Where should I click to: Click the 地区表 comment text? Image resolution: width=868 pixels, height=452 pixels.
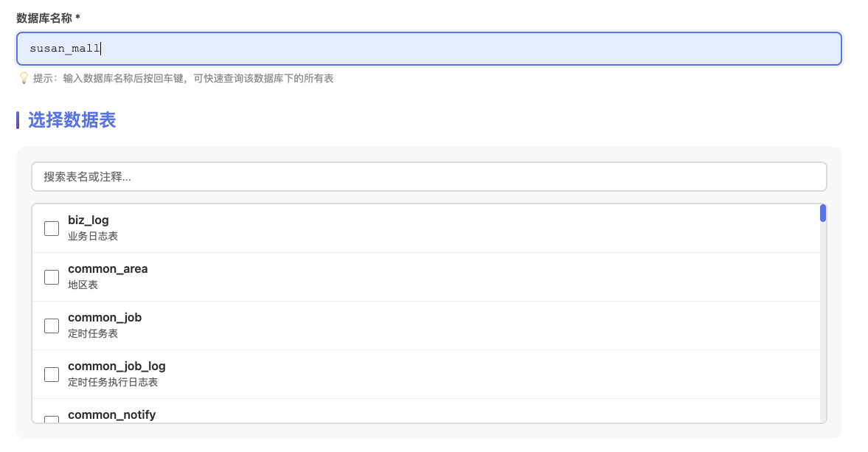(x=83, y=285)
